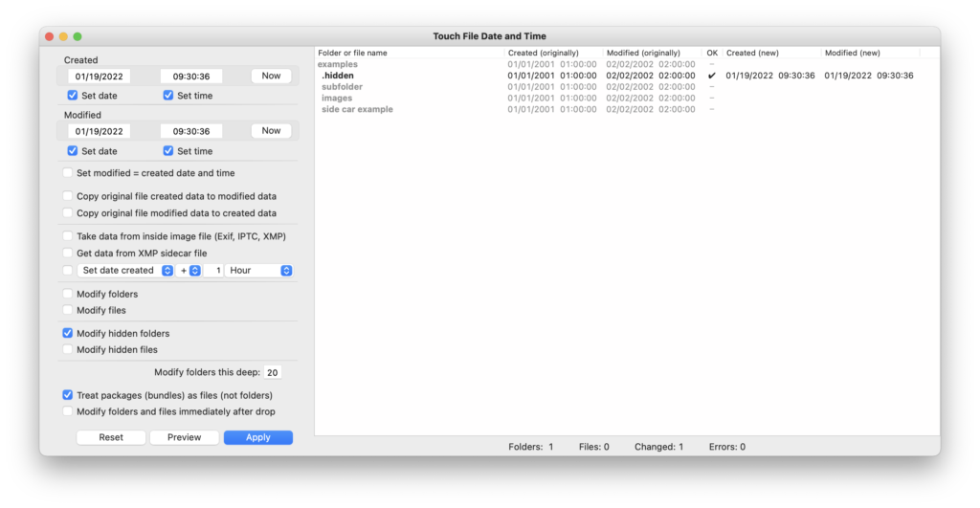Edit the Modify folders this deep field
The image size is (980, 508).
(x=273, y=372)
